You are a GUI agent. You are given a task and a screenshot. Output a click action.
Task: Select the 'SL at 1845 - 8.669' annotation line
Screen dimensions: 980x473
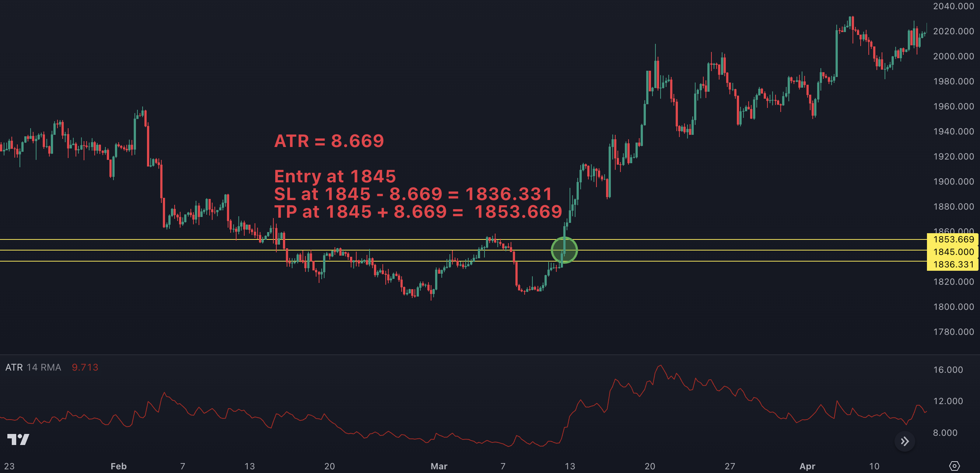413,194
